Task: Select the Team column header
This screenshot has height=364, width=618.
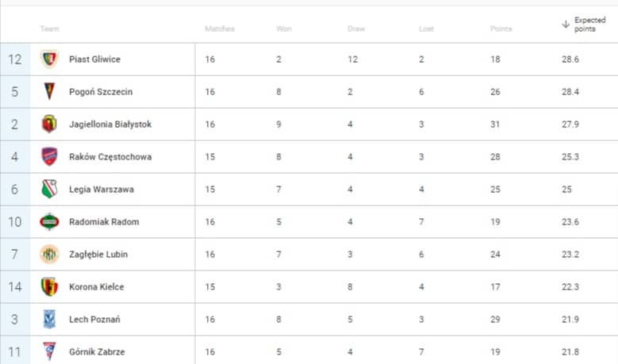Action: click(49, 29)
